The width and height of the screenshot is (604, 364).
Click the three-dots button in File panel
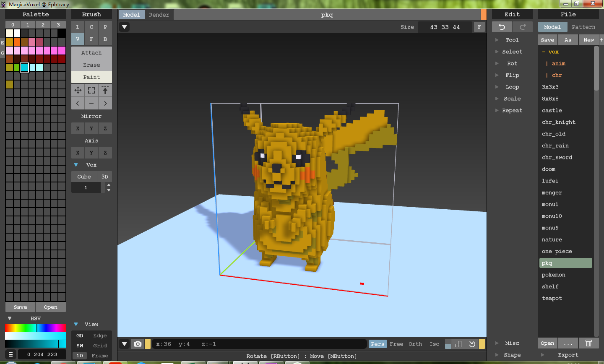pos(568,343)
